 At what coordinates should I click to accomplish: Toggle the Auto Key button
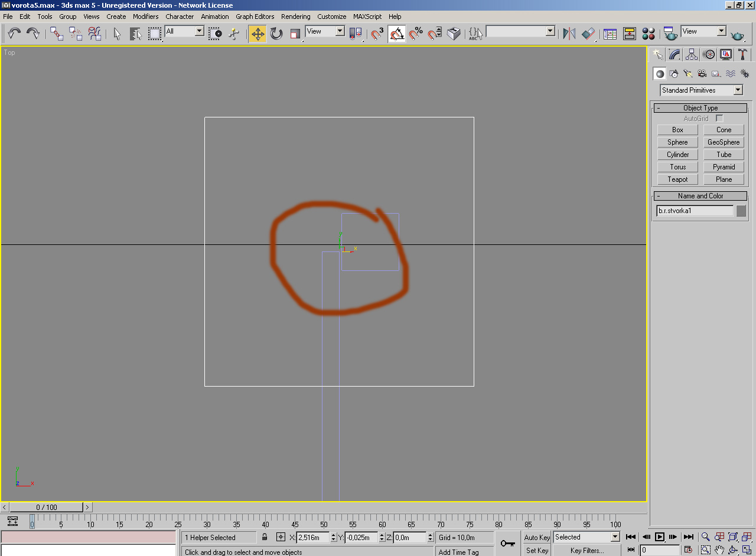click(x=537, y=537)
